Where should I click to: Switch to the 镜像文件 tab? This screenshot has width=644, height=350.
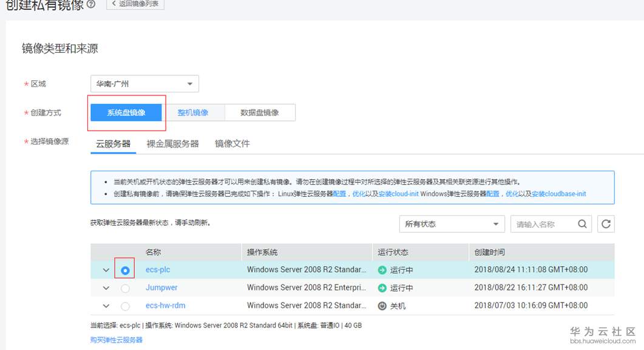coord(232,143)
